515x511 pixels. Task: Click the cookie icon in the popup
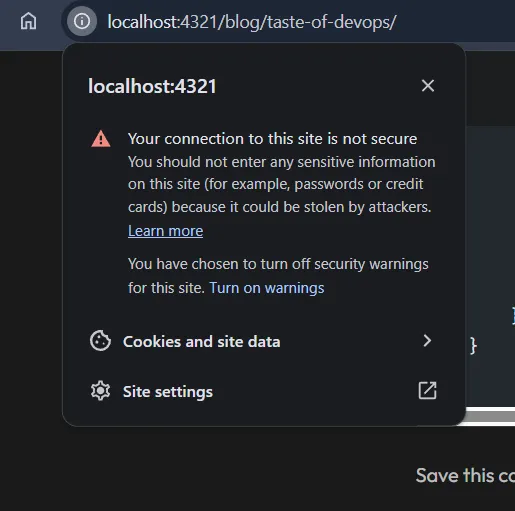pyautogui.click(x=100, y=341)
